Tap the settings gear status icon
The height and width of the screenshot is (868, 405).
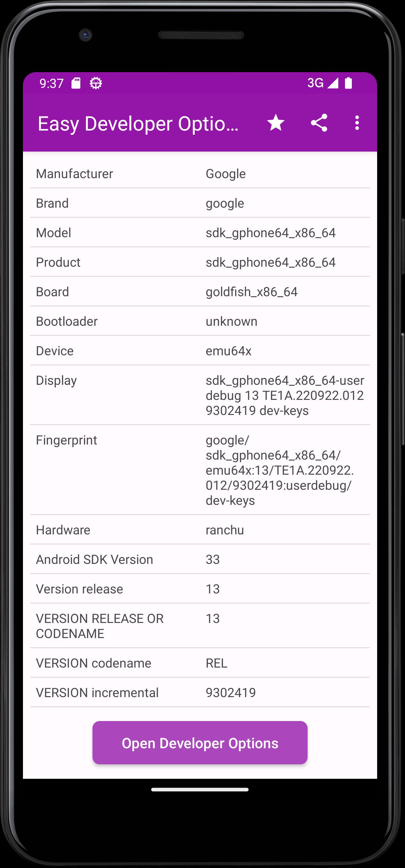coord(96,83)
